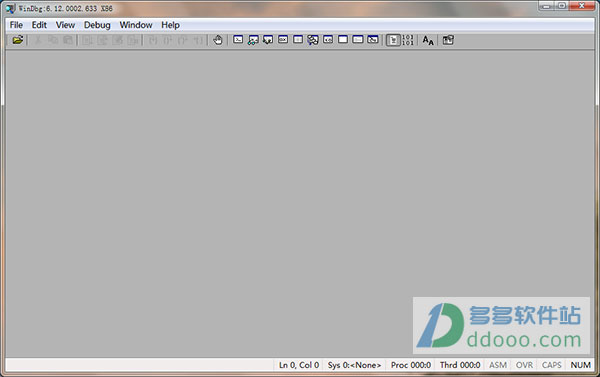The width and height of the screenshot is (600, 377).
Task: Open the Debug menu
Action: tap(97, 25)
